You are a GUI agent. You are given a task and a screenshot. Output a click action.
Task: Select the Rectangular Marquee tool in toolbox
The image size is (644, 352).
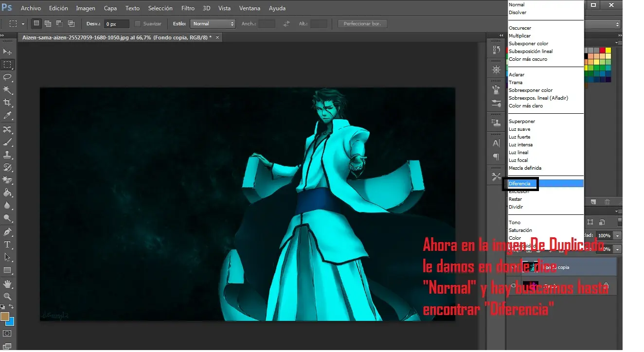(x=7, y=64)
